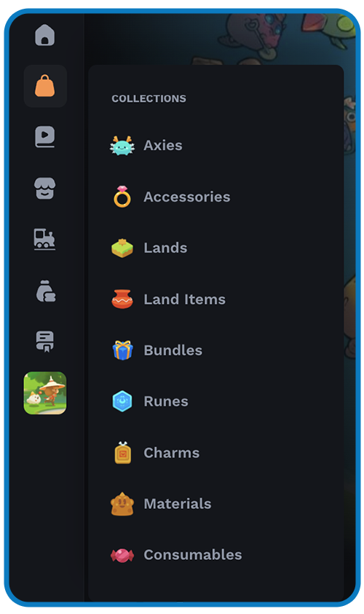Click the pink candy Consumables icon
364x614 pixels.
122,555
